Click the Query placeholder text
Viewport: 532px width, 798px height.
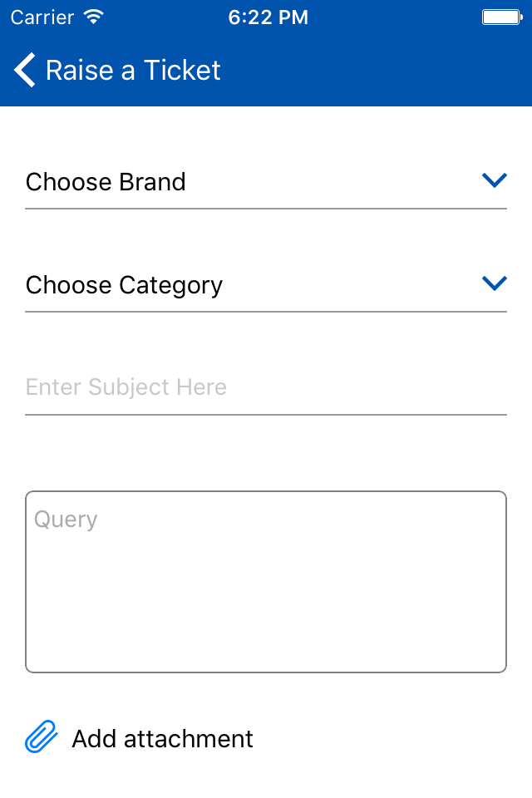pos(66,520)
